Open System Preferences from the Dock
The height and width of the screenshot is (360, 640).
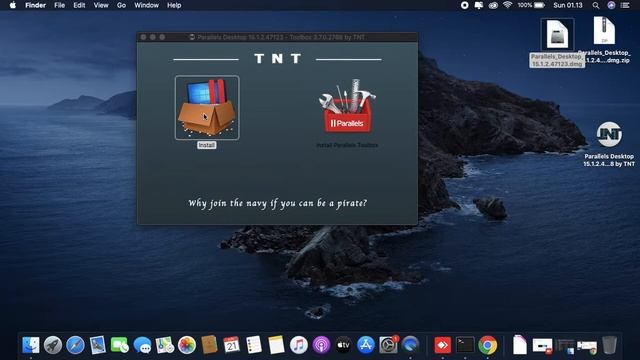point(388,345)
